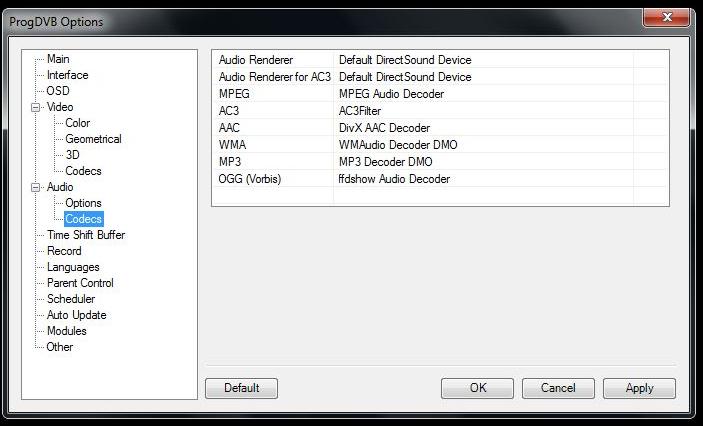The image size is (703, 426).
Task: Select Main in the options tree
Action: (x=58, y=59)
